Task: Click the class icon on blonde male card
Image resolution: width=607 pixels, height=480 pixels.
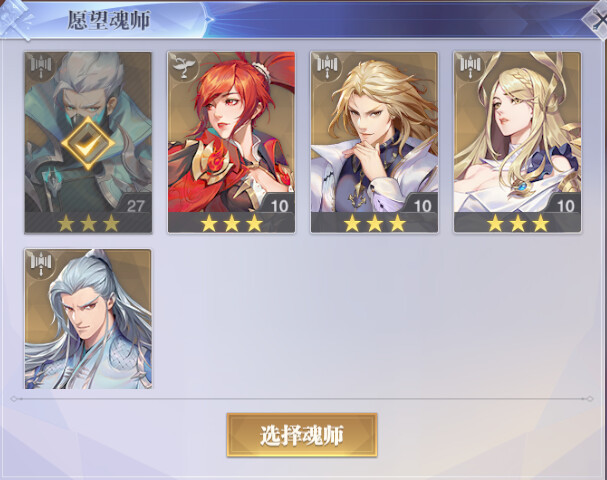Action: pos(327,67)
